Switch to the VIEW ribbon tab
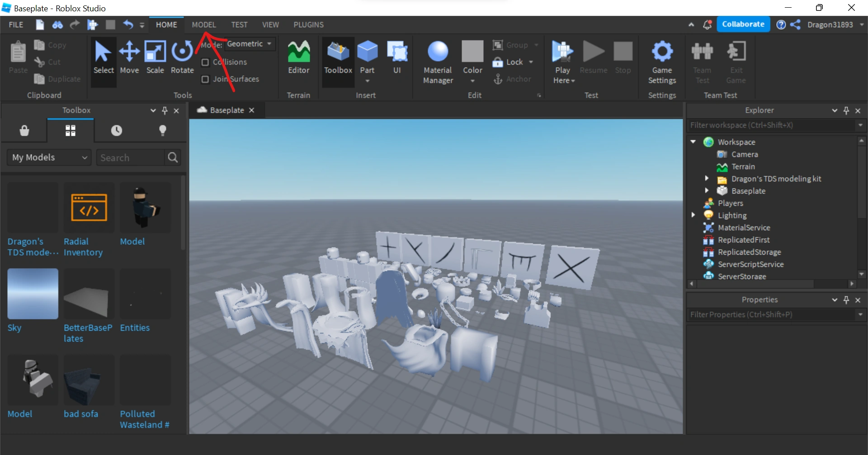868x455 pixels. tap(270, 24)
